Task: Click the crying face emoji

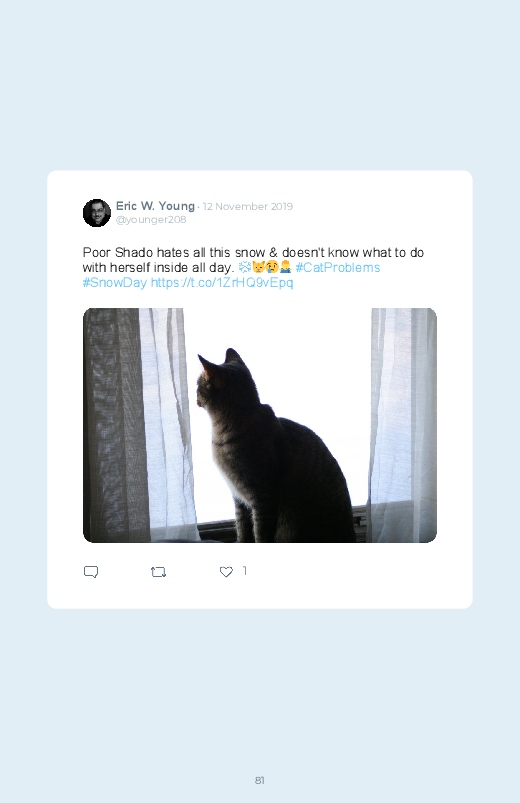Action: [x=272, y=267]
